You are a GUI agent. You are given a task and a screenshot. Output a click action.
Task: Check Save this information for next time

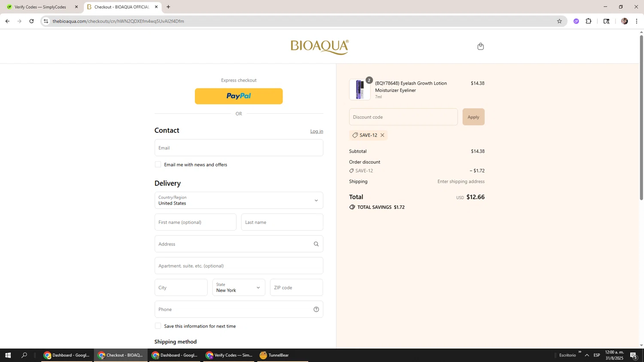(x=158, y=326)
